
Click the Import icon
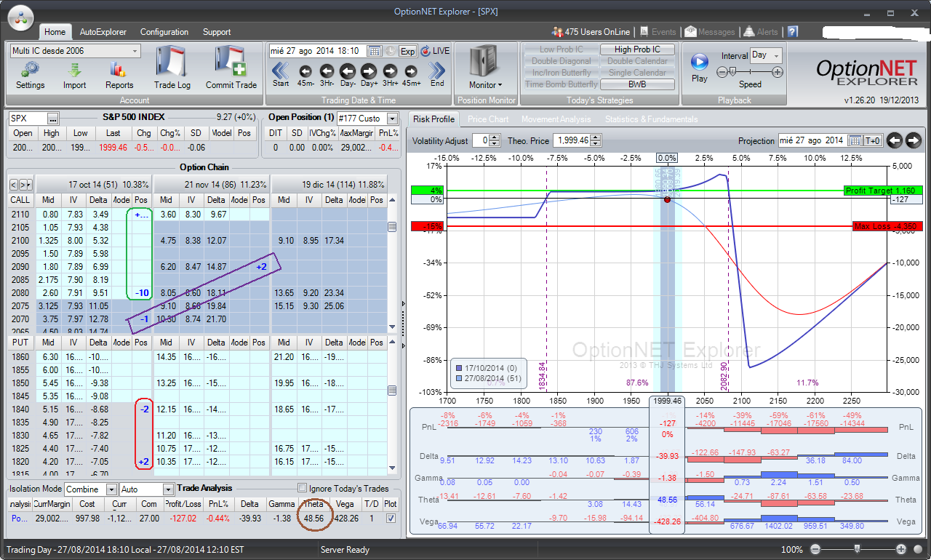pyautogui.click(x=74, y=70)
